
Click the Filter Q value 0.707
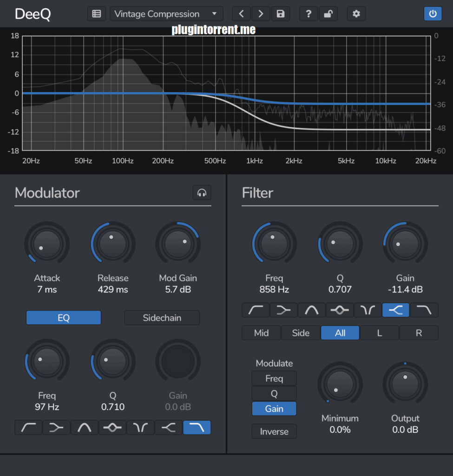coord(340,289)
